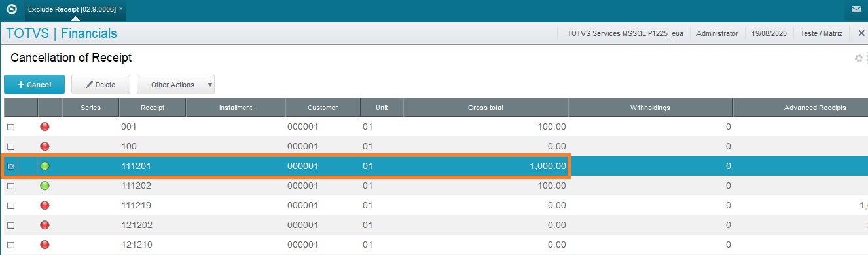
Task: Tick the checkbox for receipt 121202
Action: pyautogui.click(x=10, y=226)
